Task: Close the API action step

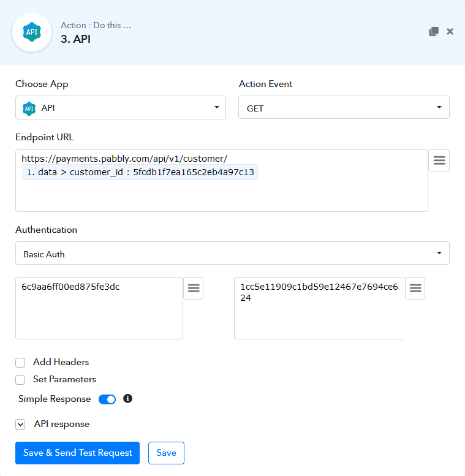Action: [x=450, y=31]
